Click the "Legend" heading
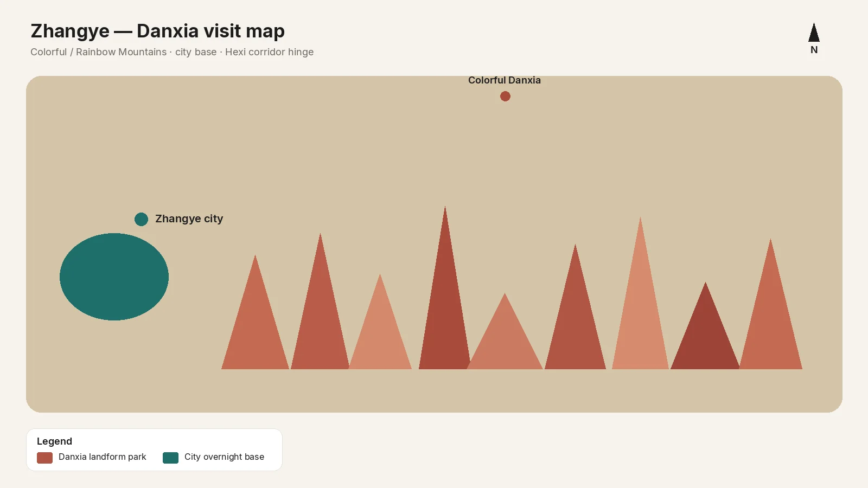Image resolution: width=868 pixels, height=488 pixels. pos(54,441)
